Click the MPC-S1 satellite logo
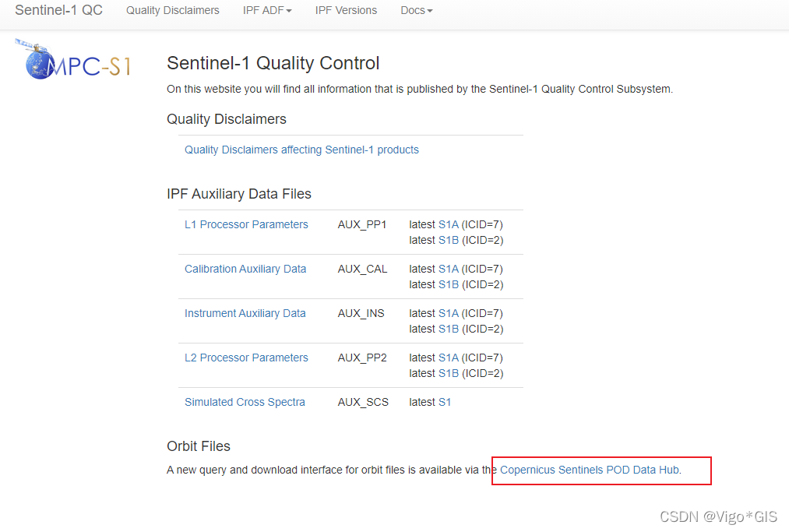789x532 pixels. [x=73, y=59]
